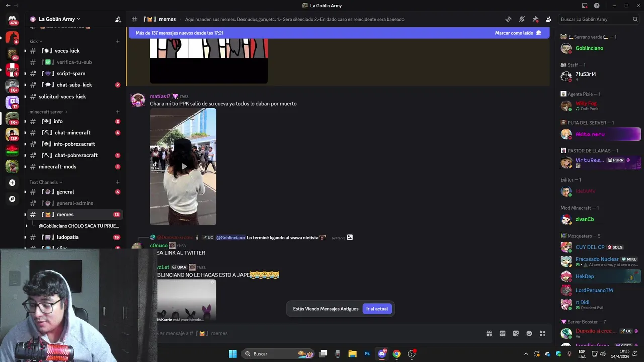Open the script-spam channel
Image resolution: width=644 pixels, height=362 pixels.
[74, 73]
